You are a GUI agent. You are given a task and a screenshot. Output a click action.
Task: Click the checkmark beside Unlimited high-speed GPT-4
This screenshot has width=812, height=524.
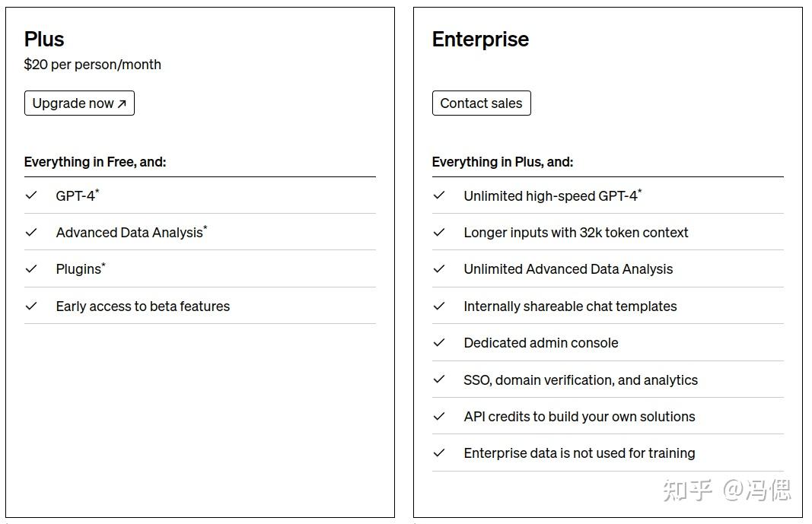pyautogui.click(x=439, y=195)
